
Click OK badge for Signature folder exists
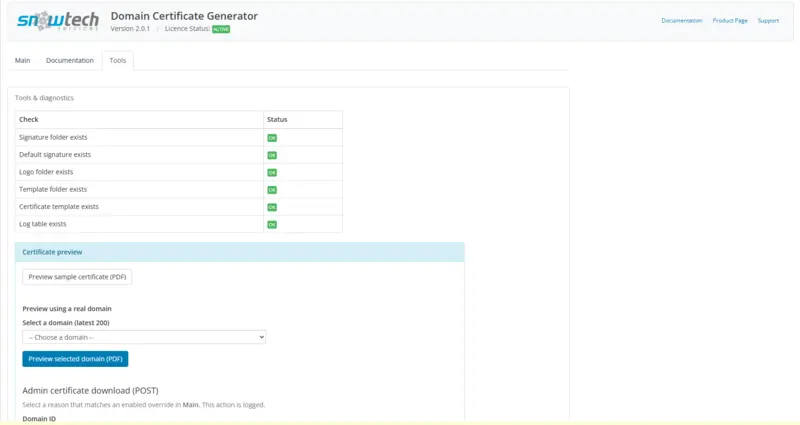tap(272, 138)
